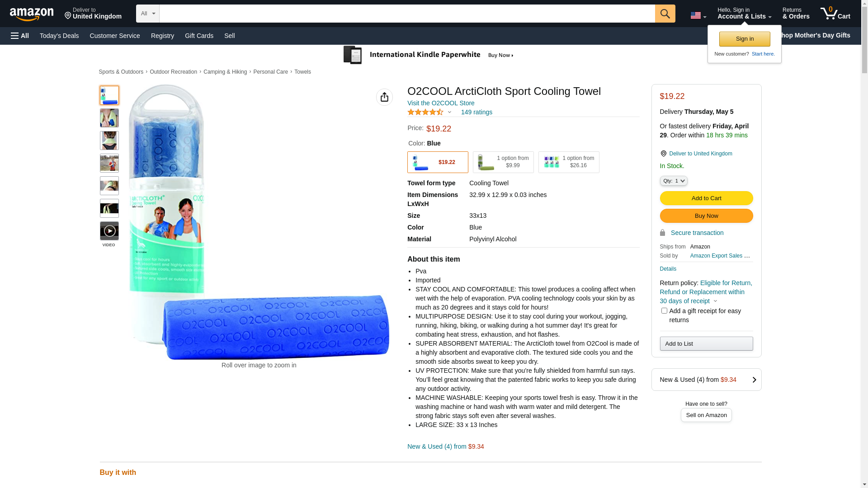Play the product video thumbnail

109,231
